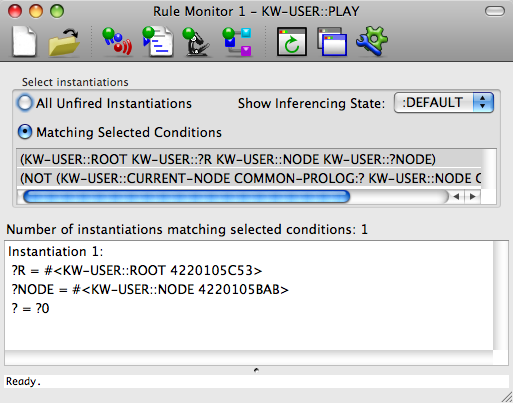This screenshot has height=403, width=513.
Task: Click the colored boxes graph icon
Action: (x=237, y=42)
